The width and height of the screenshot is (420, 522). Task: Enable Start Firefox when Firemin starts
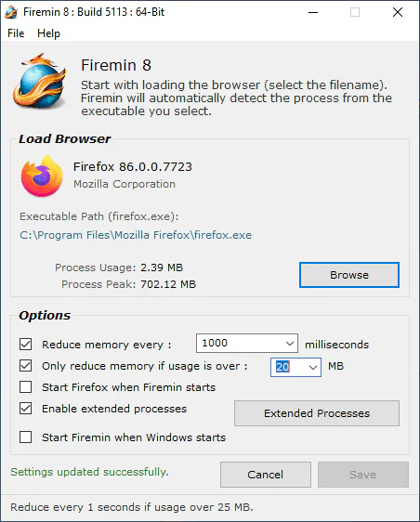[26, 387]
